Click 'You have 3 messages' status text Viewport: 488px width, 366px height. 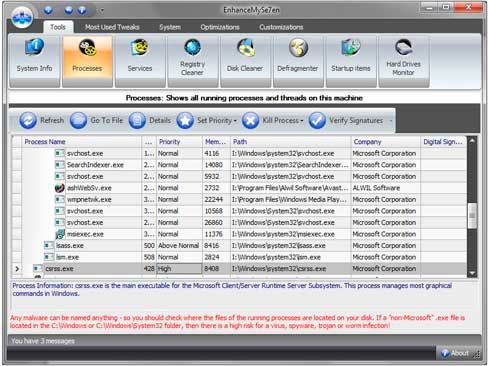[43, 341]
